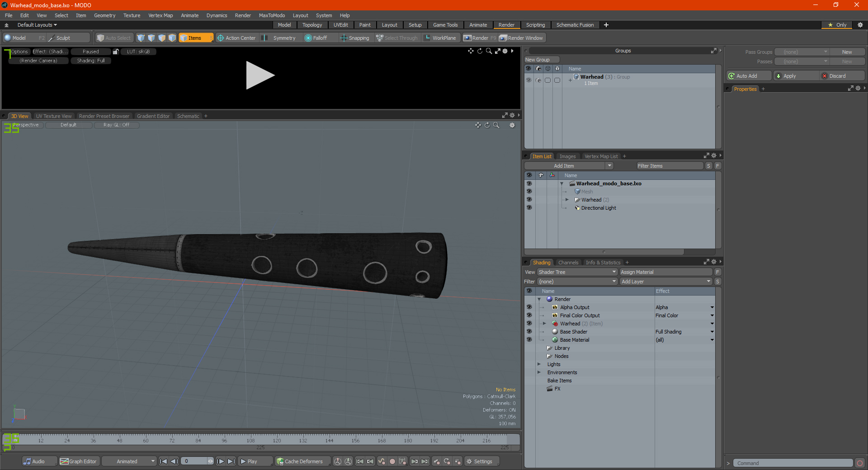Image resolution: width=868 pixels, height=470 pixels.
Task: Open Filter (none) dropdown in Shading
Action: point(577,282)
